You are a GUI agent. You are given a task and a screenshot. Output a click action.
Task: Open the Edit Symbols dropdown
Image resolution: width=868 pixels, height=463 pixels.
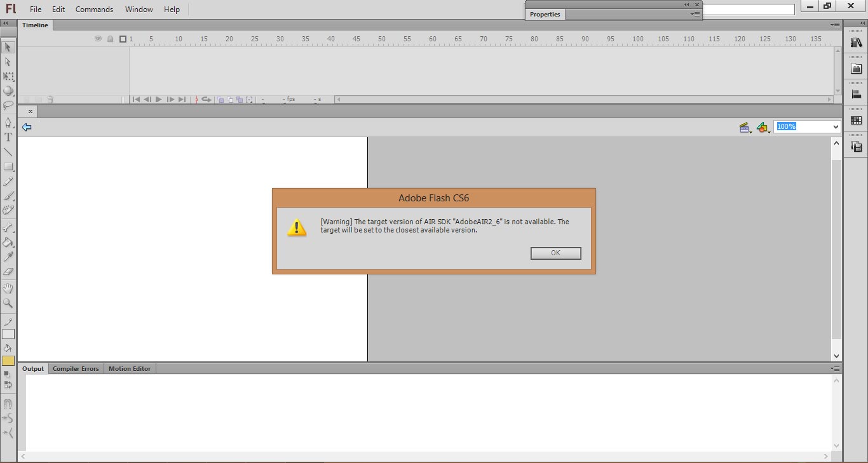pyautogui.click(x=764, y=128)
